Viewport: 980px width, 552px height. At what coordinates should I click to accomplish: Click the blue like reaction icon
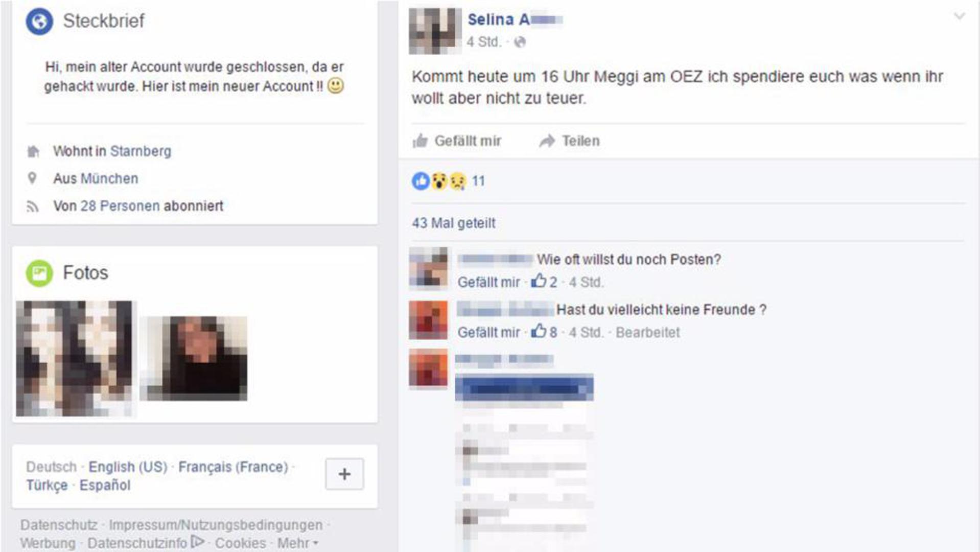pos(421,181)
